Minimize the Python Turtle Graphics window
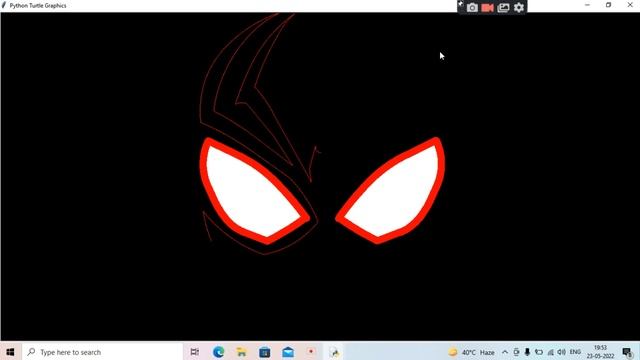Viewport: 640px width, 360px height. click(587, 5)
